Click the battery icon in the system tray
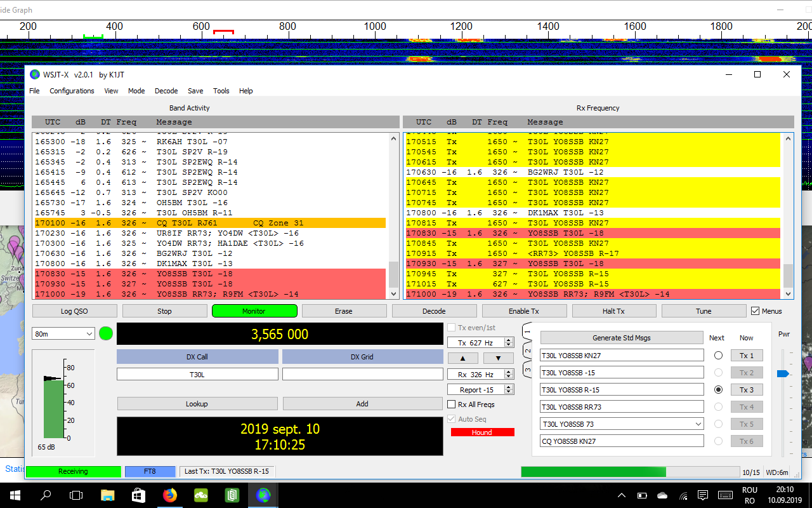The image size is (812, 508). 643,495
